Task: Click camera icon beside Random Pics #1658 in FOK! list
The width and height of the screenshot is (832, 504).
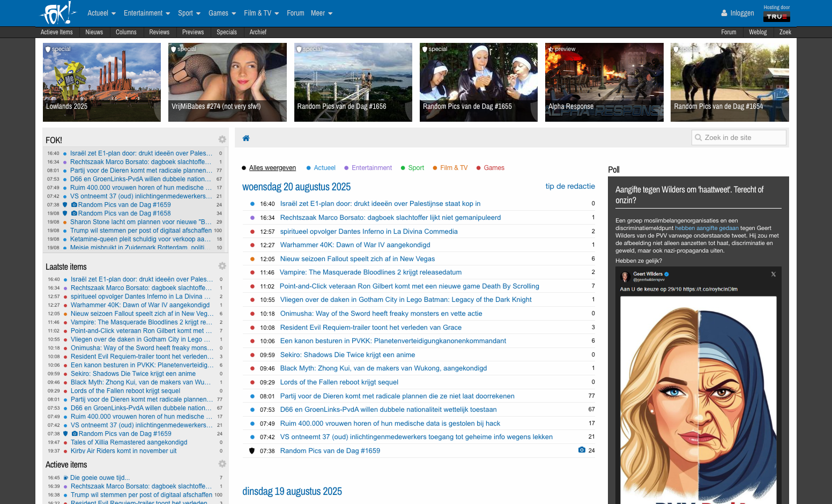Action: click(x=74, y=213)
